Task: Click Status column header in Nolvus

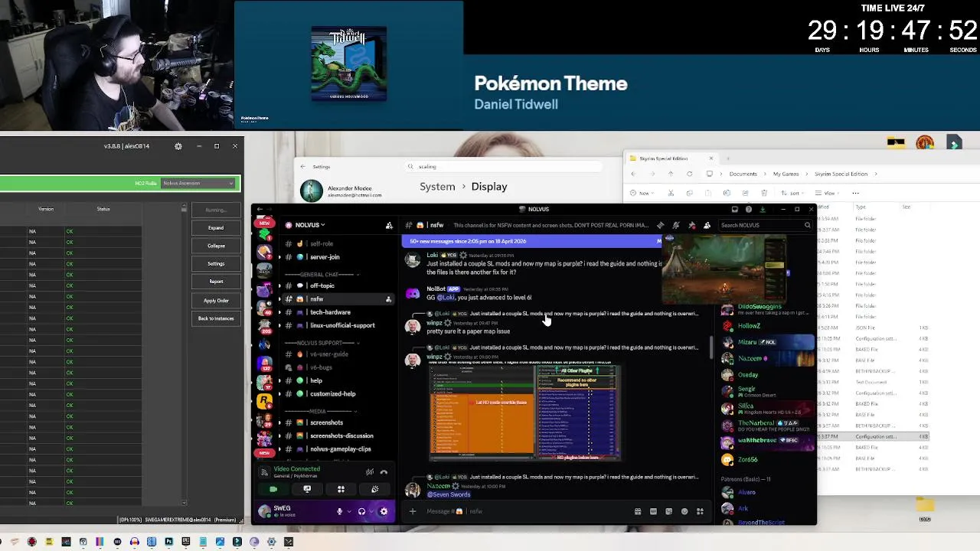Action: [103, 209]
